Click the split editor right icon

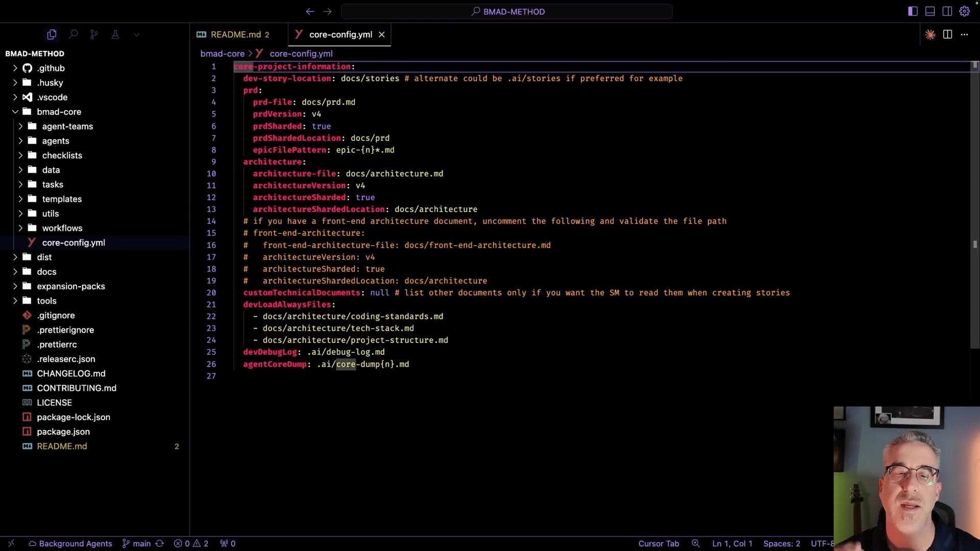pos(947,35)
